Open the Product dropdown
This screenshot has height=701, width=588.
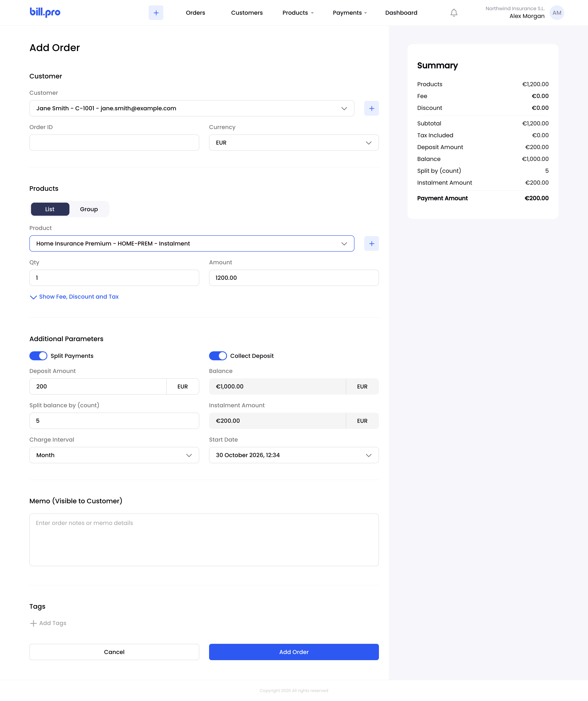[192, 243]
